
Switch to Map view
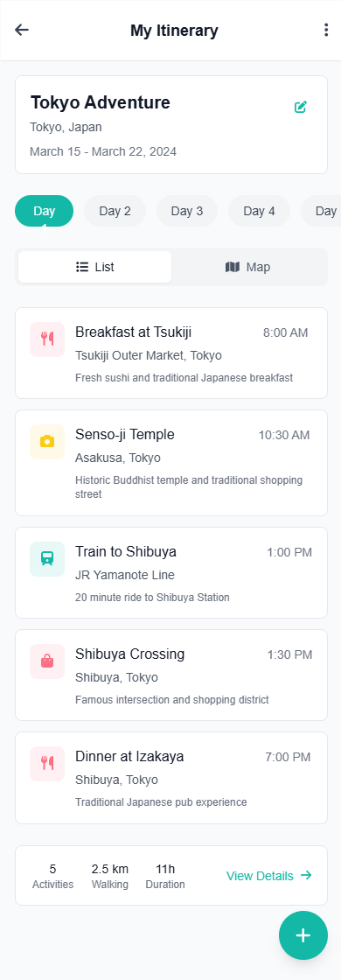(248, 267)
